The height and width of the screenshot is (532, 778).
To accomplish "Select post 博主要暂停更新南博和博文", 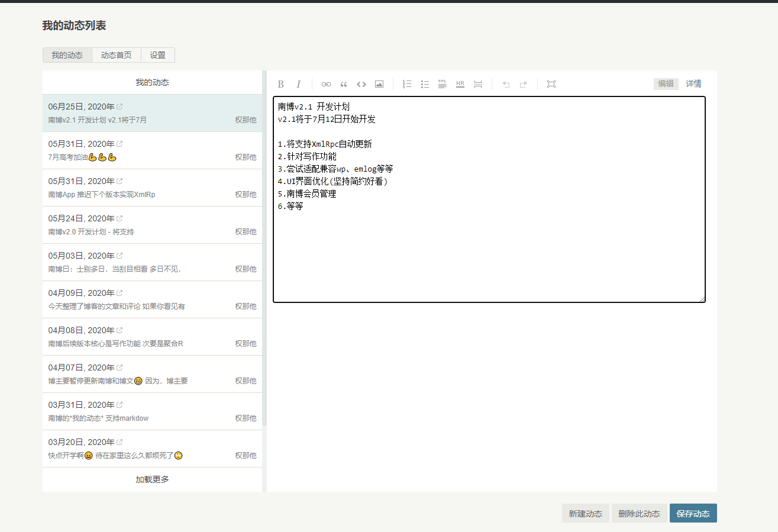I will (x=152, y=374).
